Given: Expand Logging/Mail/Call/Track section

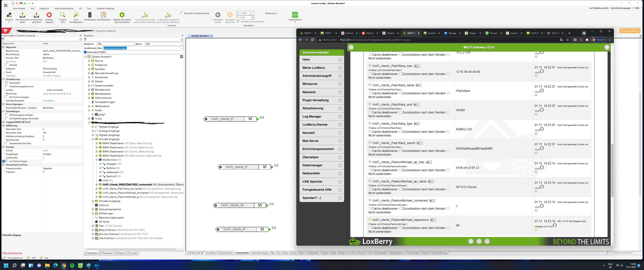Looking at the screenshot, I should (x=3, y=122).
